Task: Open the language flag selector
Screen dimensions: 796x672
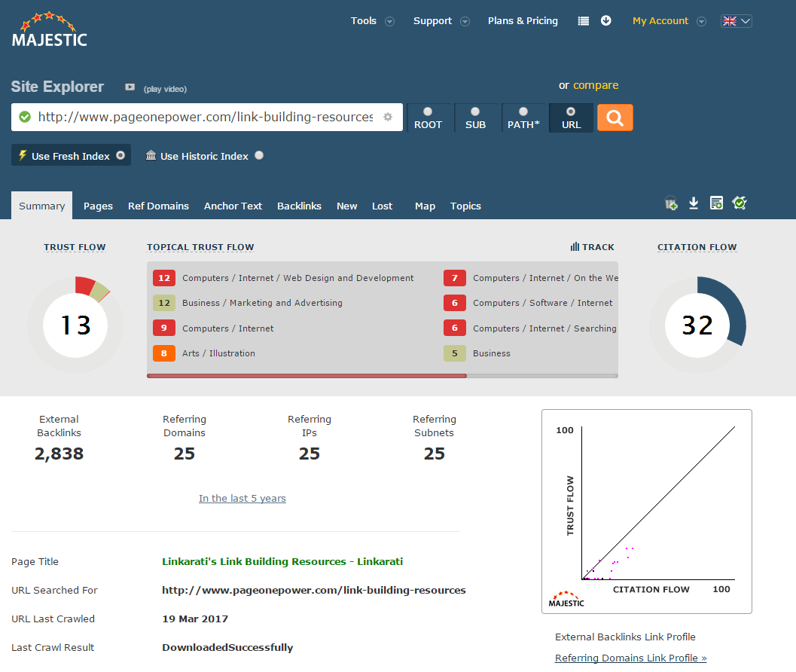Action: point(737,21)
